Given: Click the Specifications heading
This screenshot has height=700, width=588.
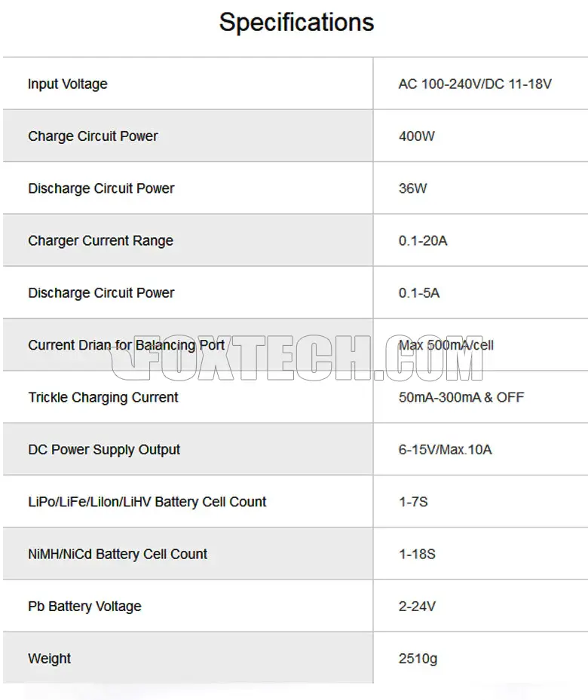Looking at the screenshot, I should pyautogui.click(x=296, y=23).
